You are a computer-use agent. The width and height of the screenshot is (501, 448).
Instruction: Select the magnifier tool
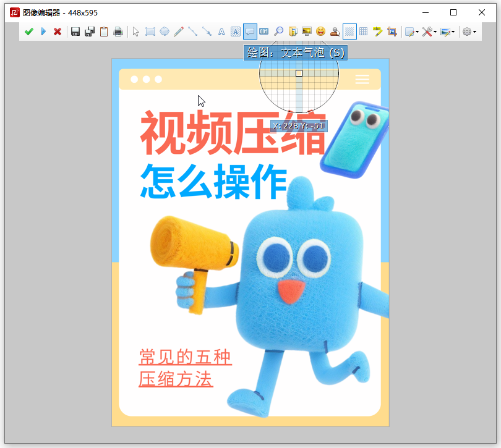tap(278, 32)
